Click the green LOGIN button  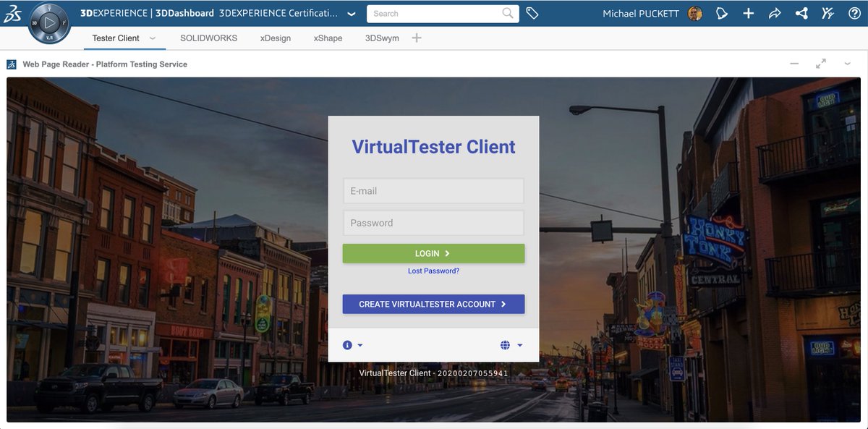click(x=433, y=253)
